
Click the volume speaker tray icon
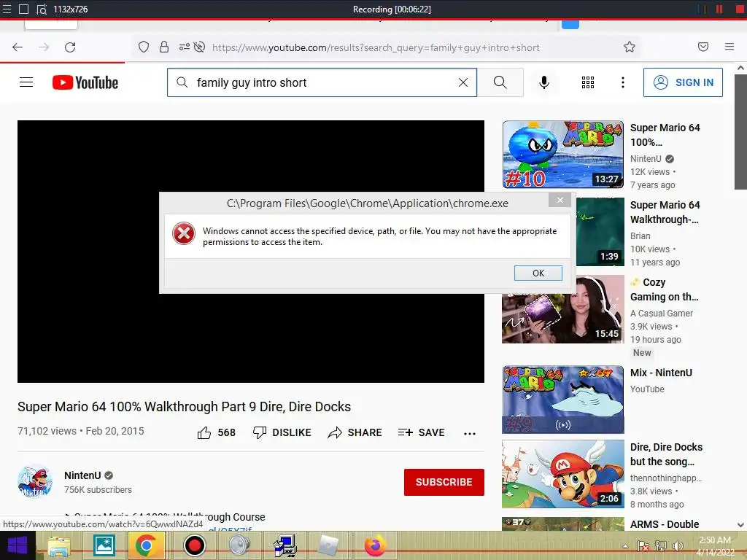(678, 545)
